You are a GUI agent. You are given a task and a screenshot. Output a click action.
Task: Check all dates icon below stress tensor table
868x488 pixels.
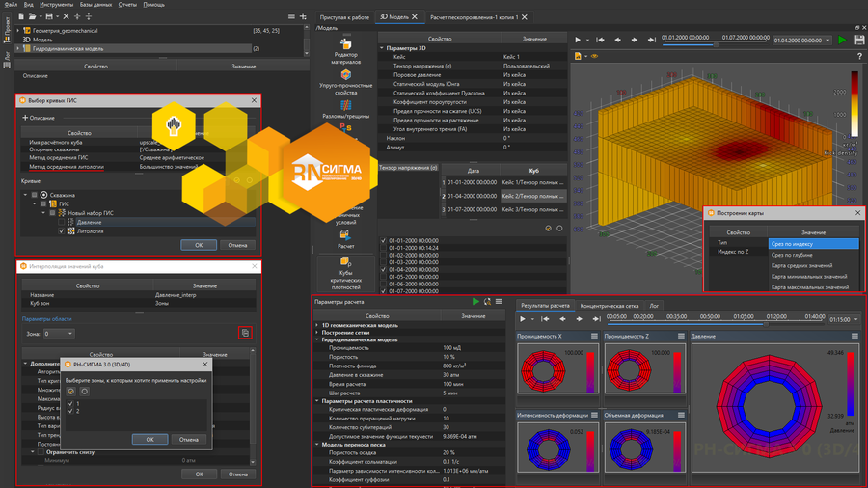[548, 228]
